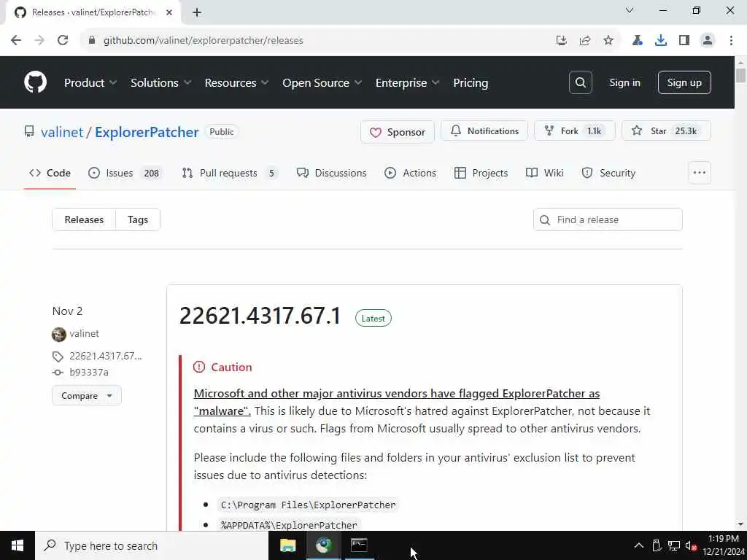This screenshot has height=560, width=747.
Task: Open the terminal window from taskbar
Action: click(359, 545)
